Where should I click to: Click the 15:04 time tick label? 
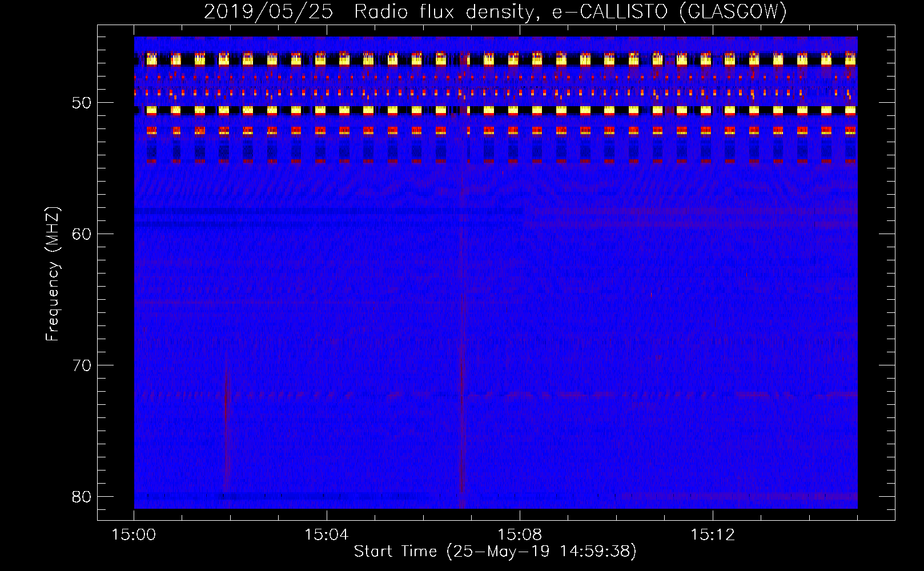pyautogui.click(x=327, y=535)
